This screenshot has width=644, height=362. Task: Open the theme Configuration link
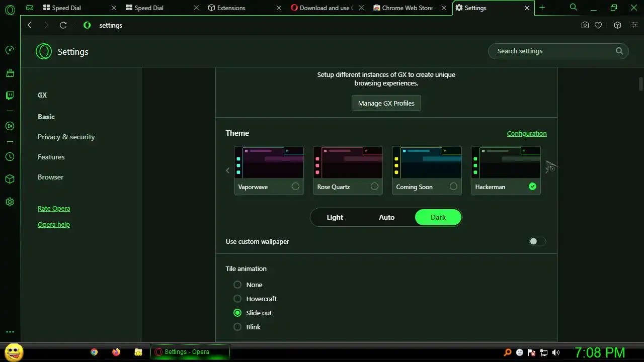click(527, 133)
